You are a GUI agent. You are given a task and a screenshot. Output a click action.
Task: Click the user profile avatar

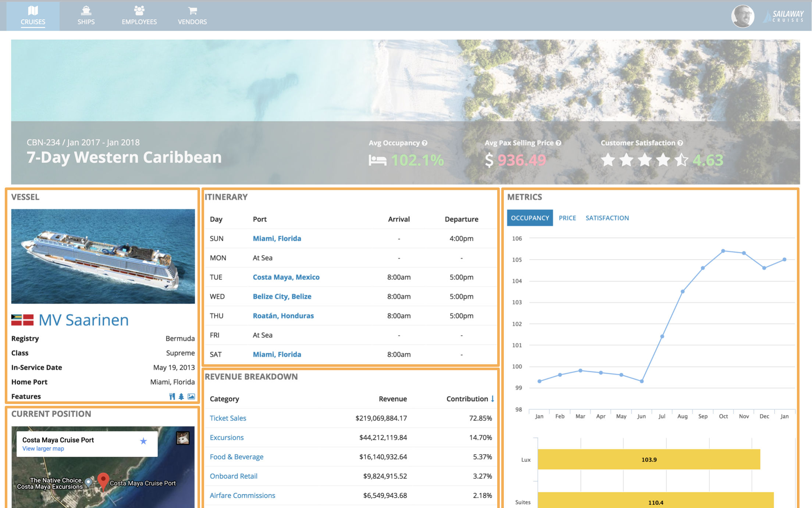[742, 16]
